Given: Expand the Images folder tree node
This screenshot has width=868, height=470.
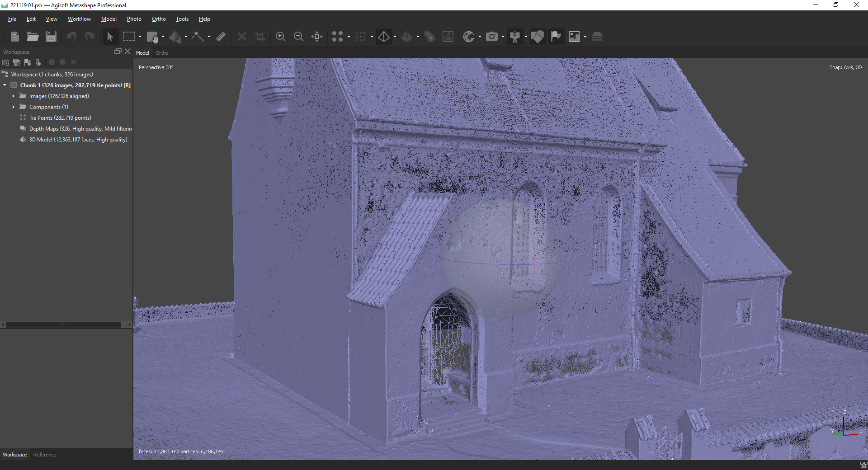Looking at the screenshot, I should click(14, 96).
